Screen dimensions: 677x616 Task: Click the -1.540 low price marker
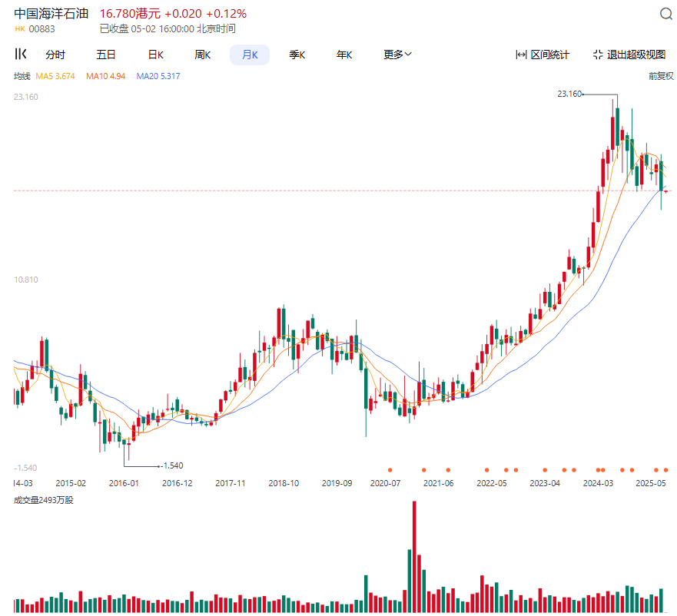pyautogui.click(x=172, y=465)
